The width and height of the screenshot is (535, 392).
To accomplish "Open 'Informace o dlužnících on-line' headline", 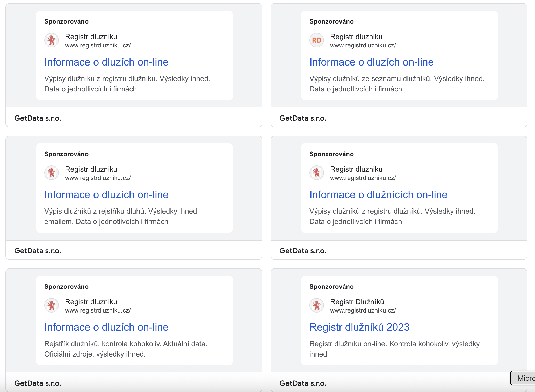I will pos(378,195).
